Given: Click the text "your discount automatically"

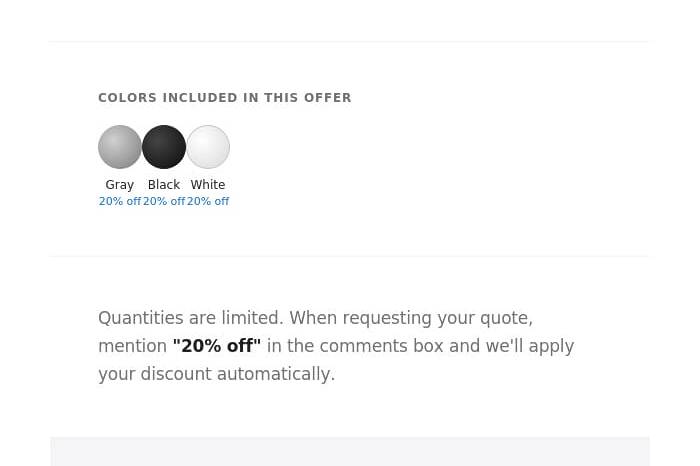Looking at the screenshot, I should tap(215, 374).
